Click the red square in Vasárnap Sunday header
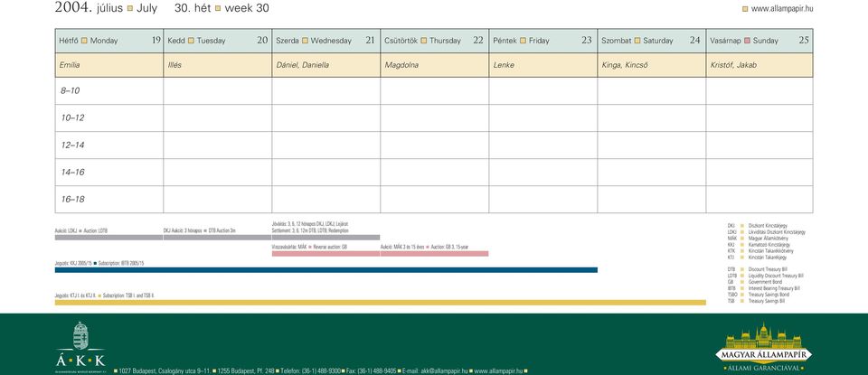The image size is (868, 375). point(748,41)
